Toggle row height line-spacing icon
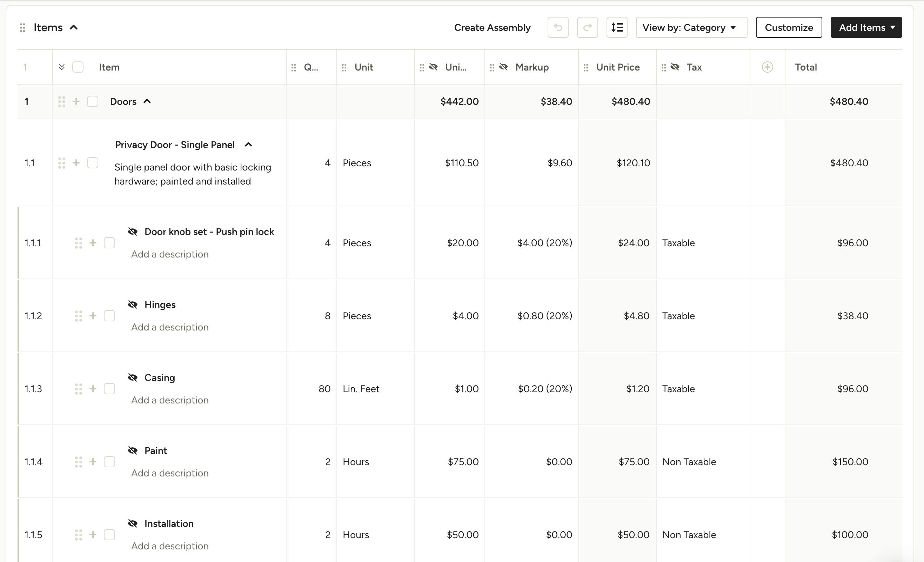This screenshot has width=924, height=562. [617, 27]
